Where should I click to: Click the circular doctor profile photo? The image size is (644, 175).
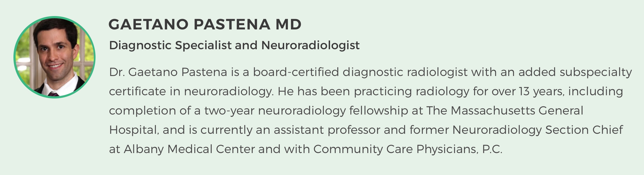click(x=54, y=57)
